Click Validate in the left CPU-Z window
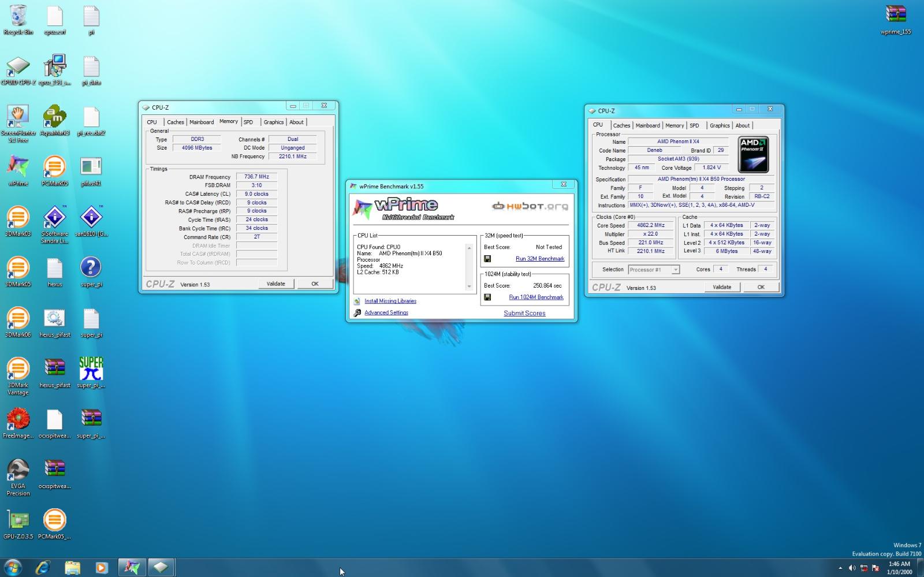Image resolution: width=924 pixels, height=577 pixels. (276, 284)
